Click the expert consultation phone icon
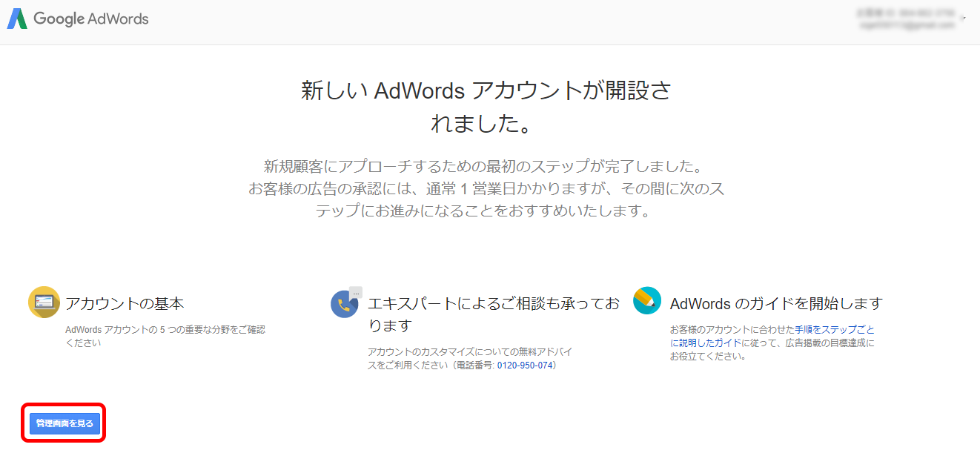This screenshot has width=980, height=453. pos(345,302)
